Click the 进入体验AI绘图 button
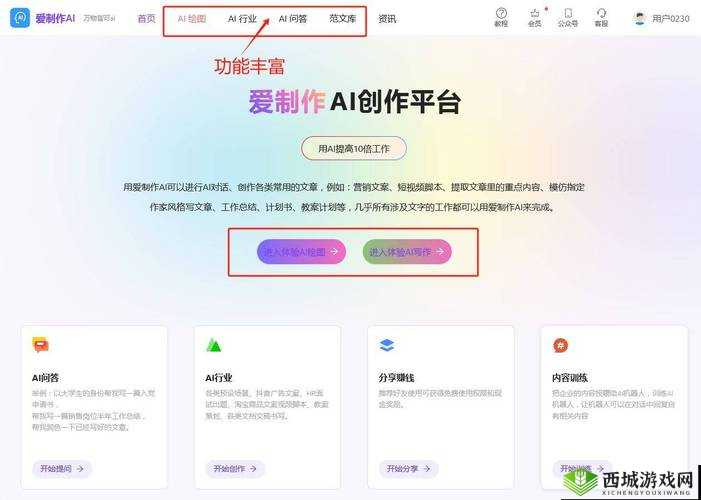The image size is (701, 500). pyautogui.click(x=301, y=252)
